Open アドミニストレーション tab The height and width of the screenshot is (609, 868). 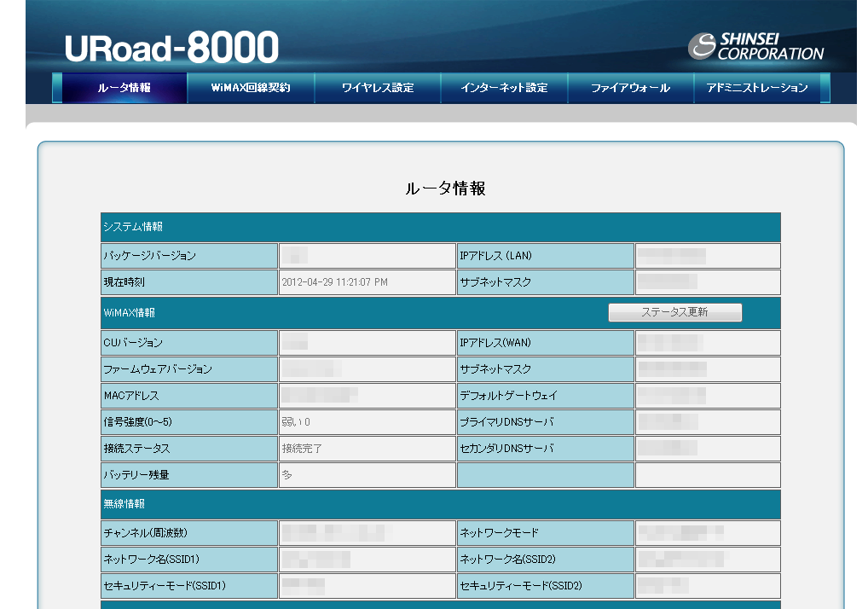point(757,88)
